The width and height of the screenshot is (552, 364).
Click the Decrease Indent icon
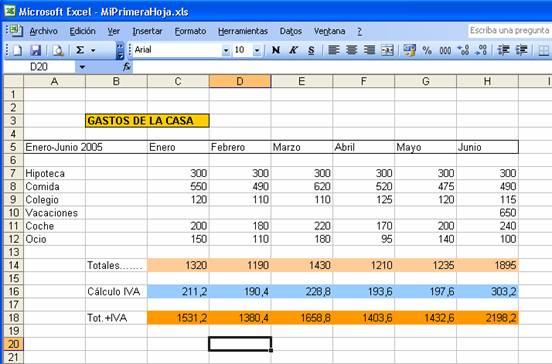[503, 50]
